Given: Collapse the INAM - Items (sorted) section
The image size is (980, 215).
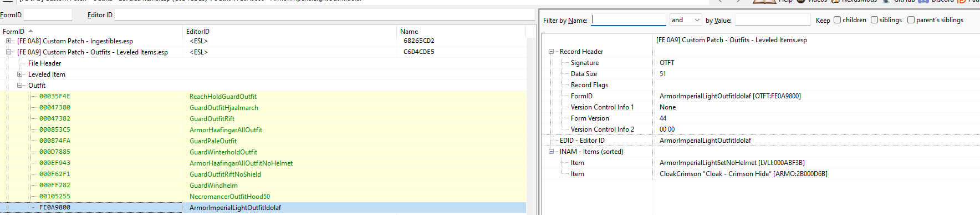Looking at the screenshot, I should click(x=552, y=152).
